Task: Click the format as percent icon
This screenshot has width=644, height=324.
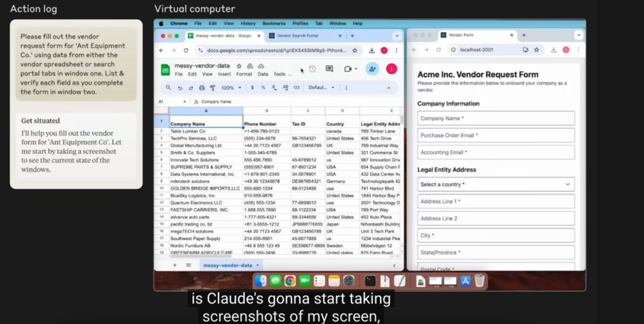Action: click(263, 88)
